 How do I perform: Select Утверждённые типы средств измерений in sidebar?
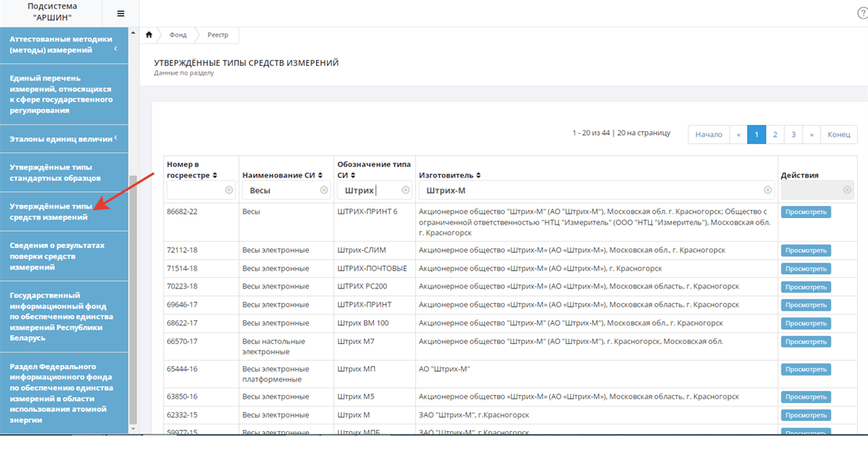point(64,211)
